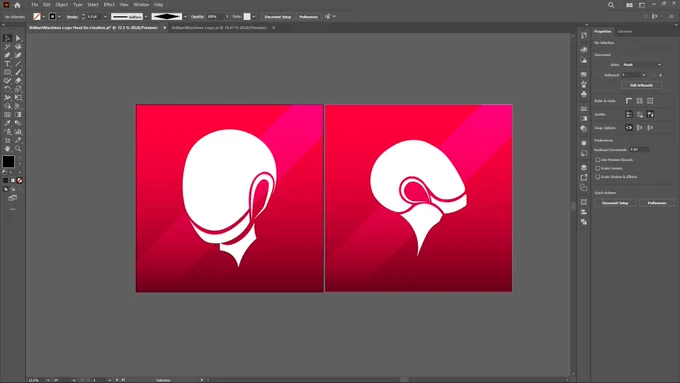Toggle first Guides button (show guides)
Screen dimensions: 680x383
pos(629,114)
